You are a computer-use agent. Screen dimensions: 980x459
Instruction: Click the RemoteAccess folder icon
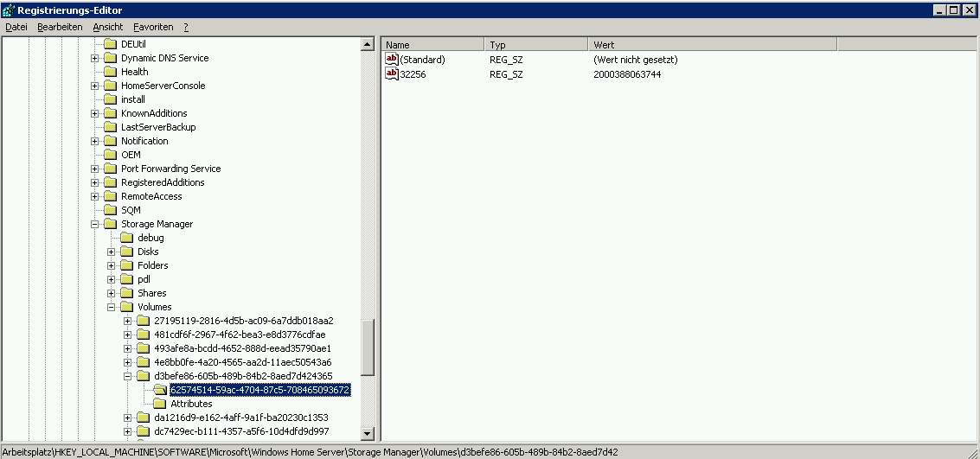pos(110,196)
